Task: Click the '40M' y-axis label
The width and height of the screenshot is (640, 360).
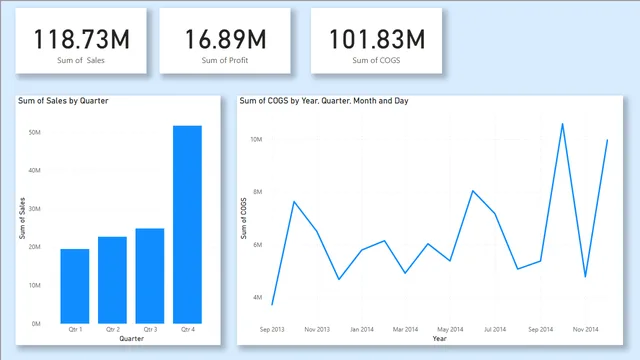Action: 35,170
